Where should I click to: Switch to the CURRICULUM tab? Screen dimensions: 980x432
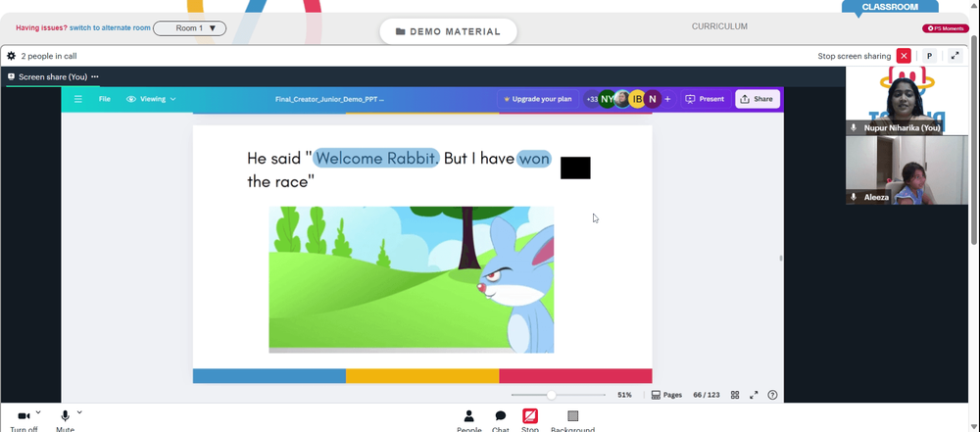point(719,26)
